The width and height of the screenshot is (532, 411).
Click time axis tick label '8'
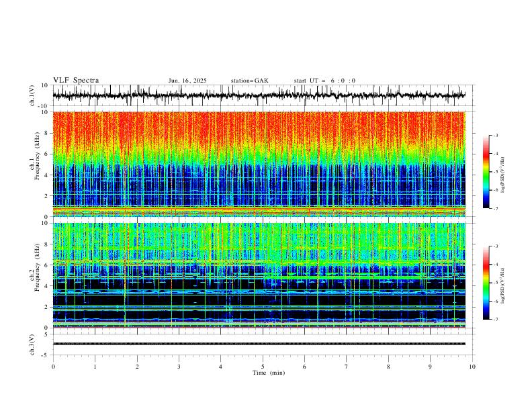[x=388, y=367]
